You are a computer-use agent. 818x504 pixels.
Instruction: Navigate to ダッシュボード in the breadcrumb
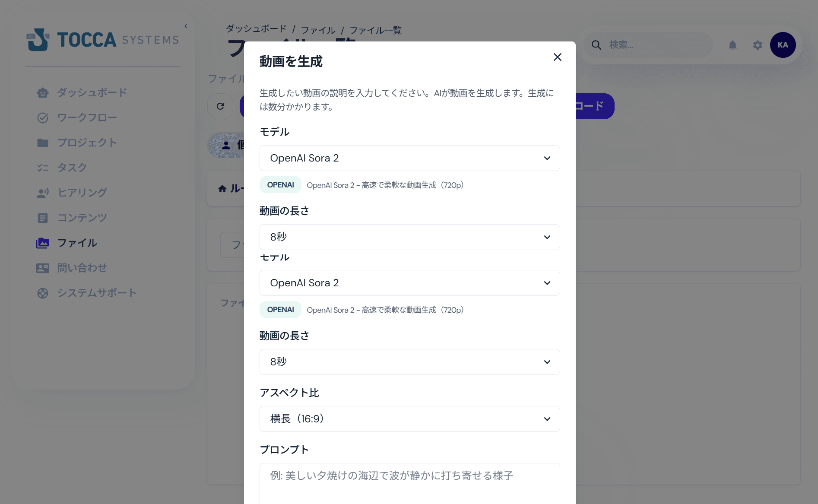tap(255, 29)
